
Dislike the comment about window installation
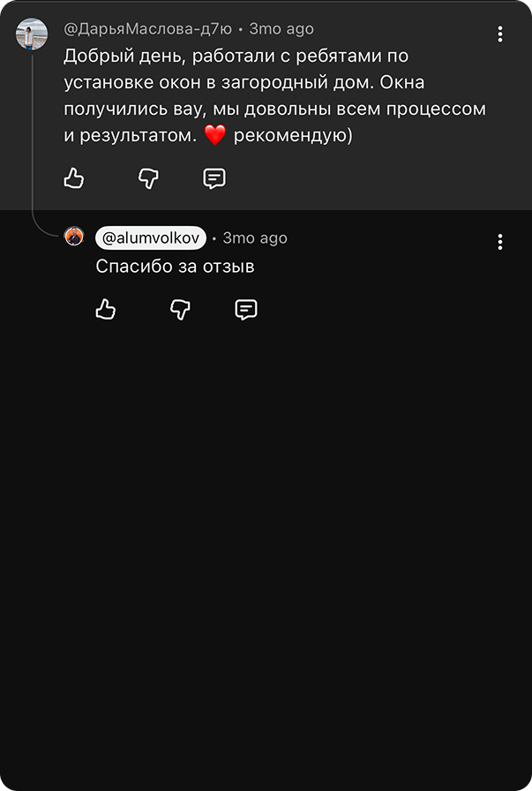pos(148,178)
